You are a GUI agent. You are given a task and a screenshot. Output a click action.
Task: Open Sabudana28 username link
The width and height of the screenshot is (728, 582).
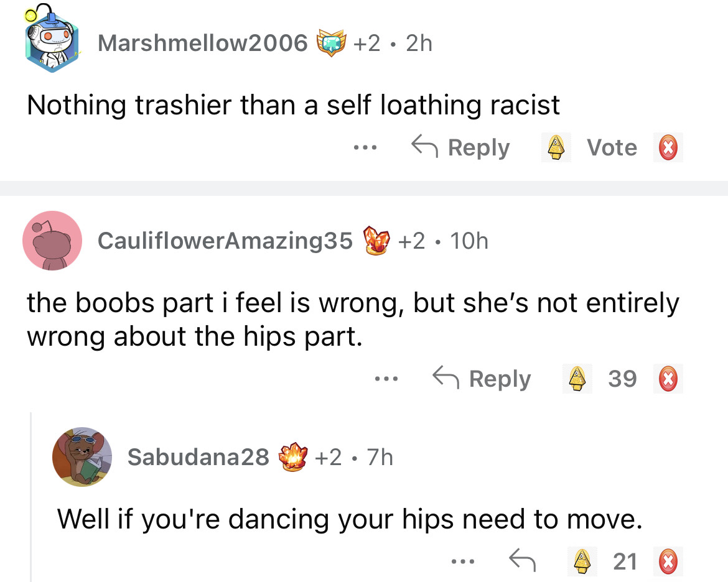click(x=198, y=458)
